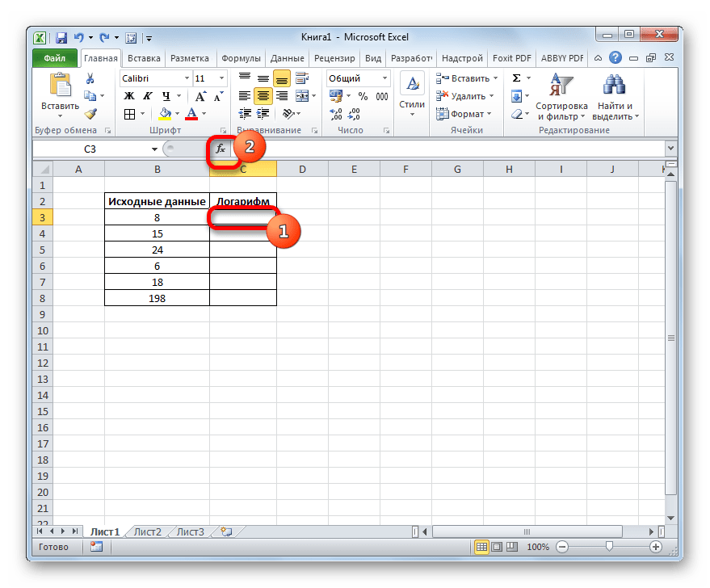Click the Save icon in quick access toolbar
The width and height of the screenshot is (710, 588).
tap(61, 38)
